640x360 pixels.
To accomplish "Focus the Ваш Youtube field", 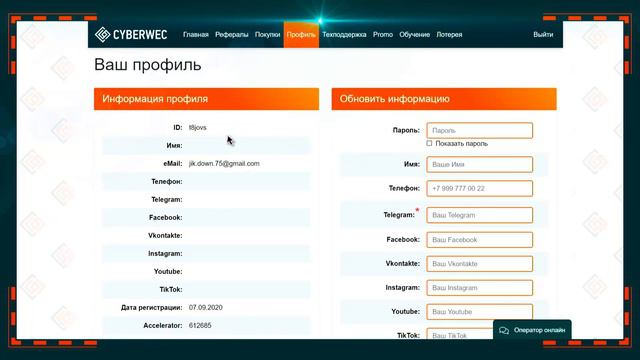I will coord(480,312).
